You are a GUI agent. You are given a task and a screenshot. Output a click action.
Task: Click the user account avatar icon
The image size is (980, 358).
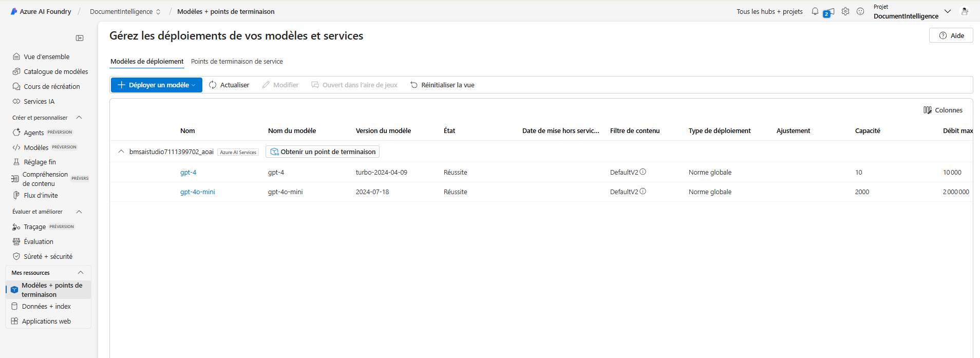pyautogui.click(x=965, y=11)
